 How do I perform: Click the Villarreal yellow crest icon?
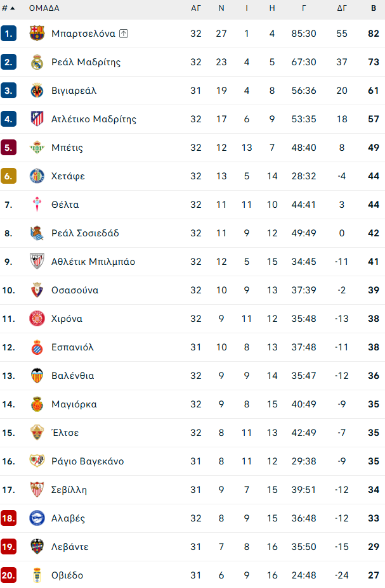[x=37, y=91]
